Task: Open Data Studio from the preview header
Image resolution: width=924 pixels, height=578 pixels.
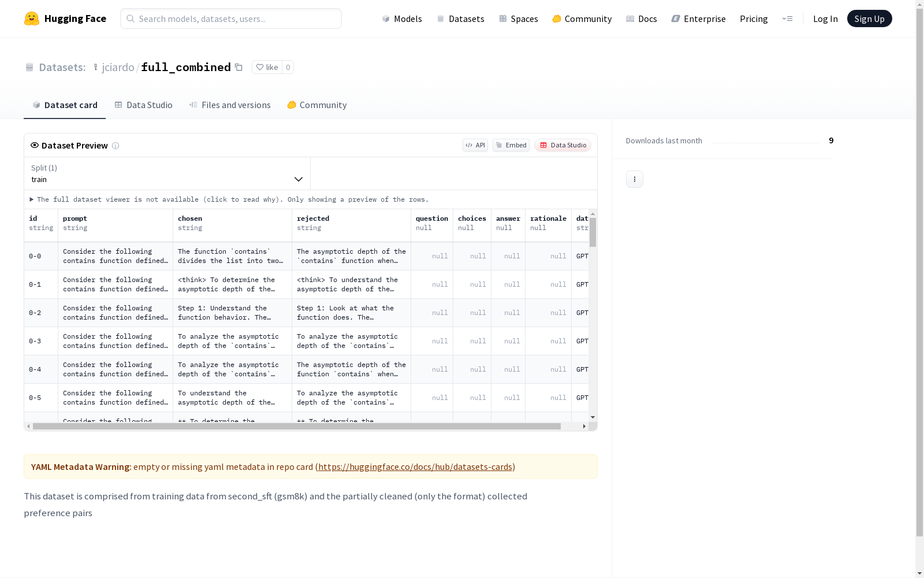Action: point(562,145)
